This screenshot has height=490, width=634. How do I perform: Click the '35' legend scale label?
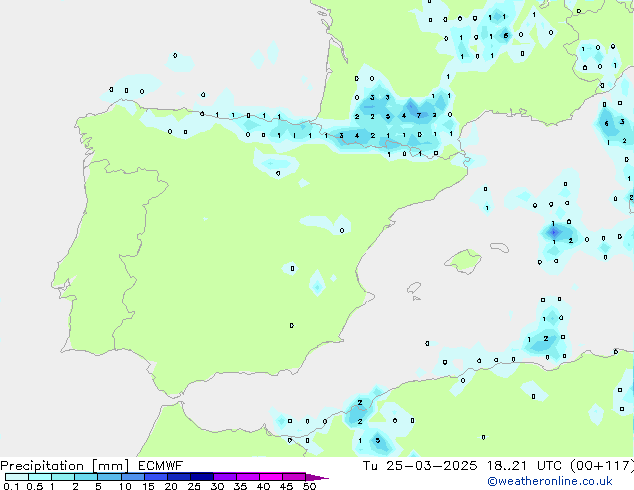pos(240,486)
